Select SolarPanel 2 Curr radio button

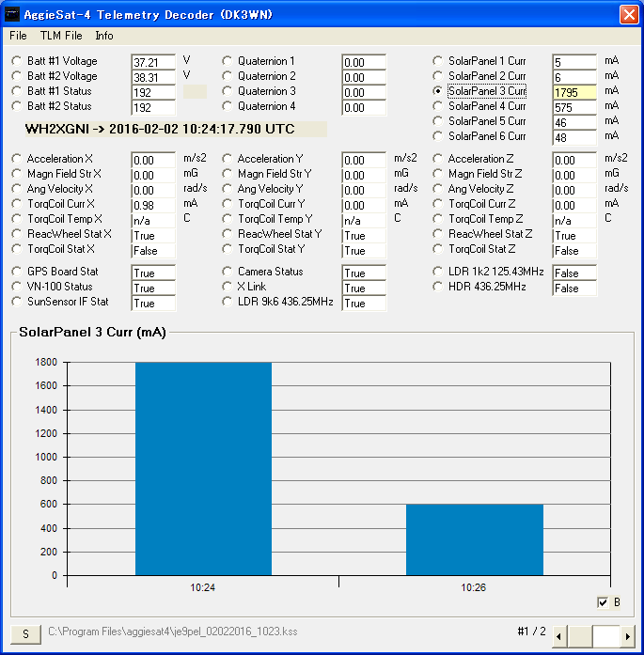pos(438,76)
